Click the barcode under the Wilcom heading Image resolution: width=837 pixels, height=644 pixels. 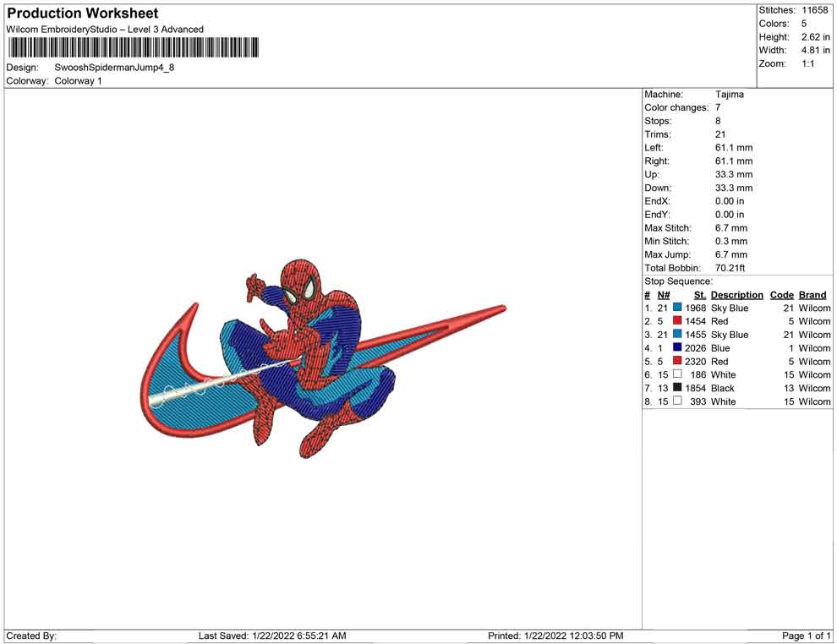134,47
